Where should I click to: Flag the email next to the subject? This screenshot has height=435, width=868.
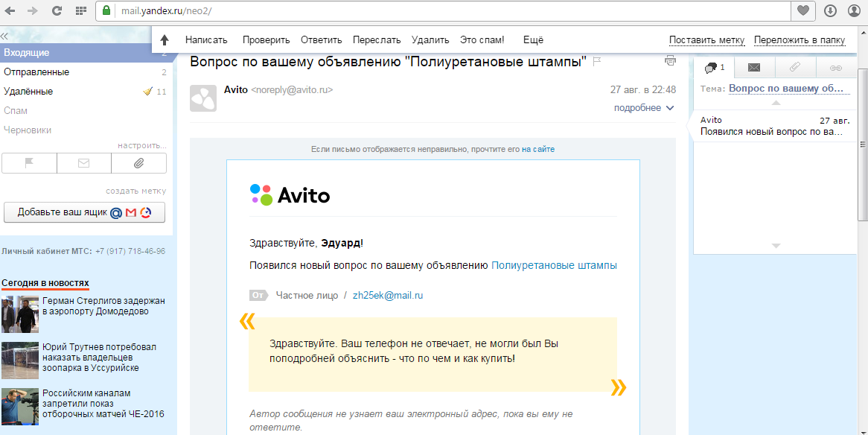597,61
